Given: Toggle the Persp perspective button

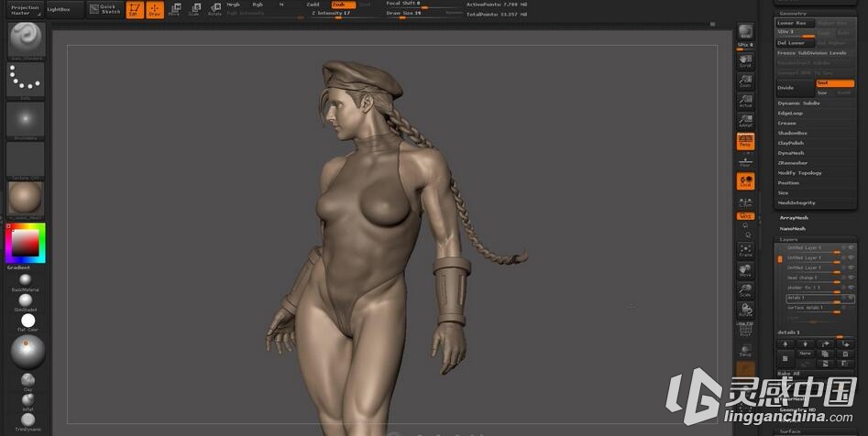Looking at the screenshot, I should tap(746, 141).
